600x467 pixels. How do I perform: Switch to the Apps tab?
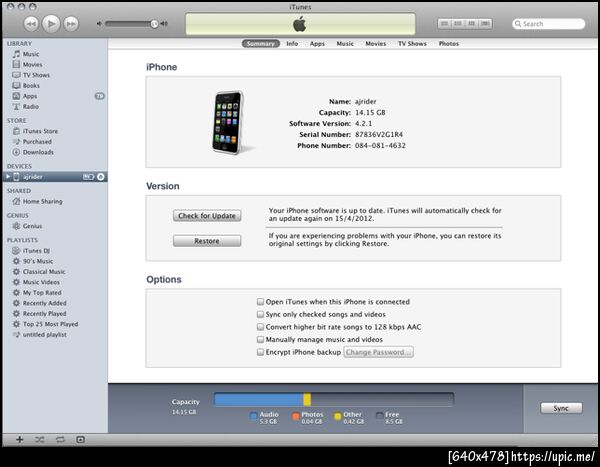point(317,44)
